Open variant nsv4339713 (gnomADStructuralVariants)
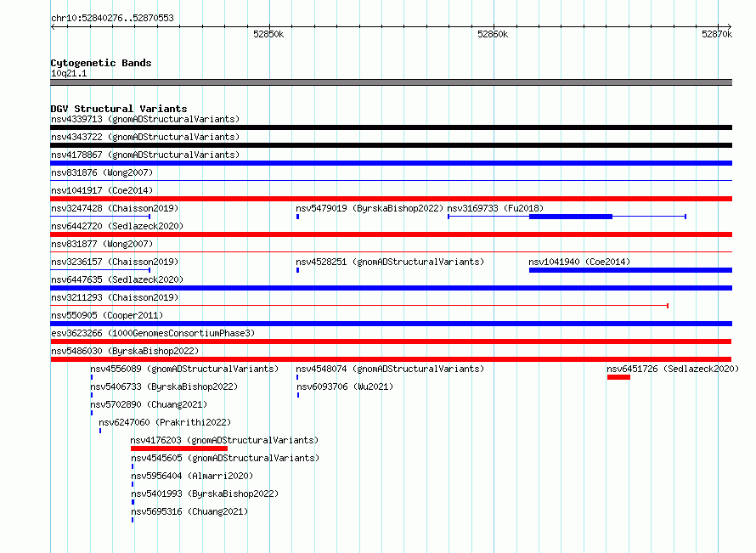This screenshot has width=756, height=553. 145,119
